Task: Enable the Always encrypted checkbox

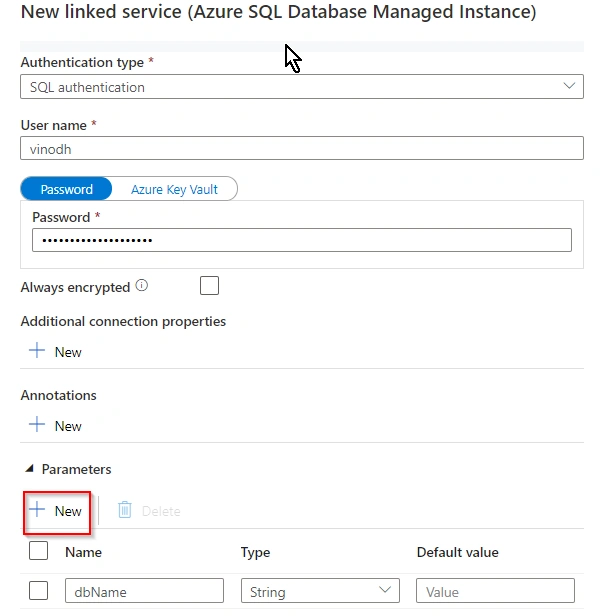Action: pyautogui.click(x=209, y=286)
